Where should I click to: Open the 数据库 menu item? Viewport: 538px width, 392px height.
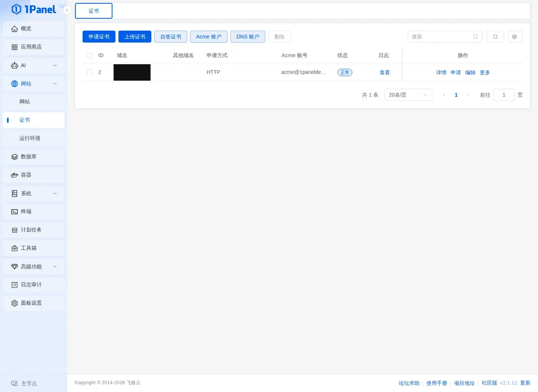[34, 157]
